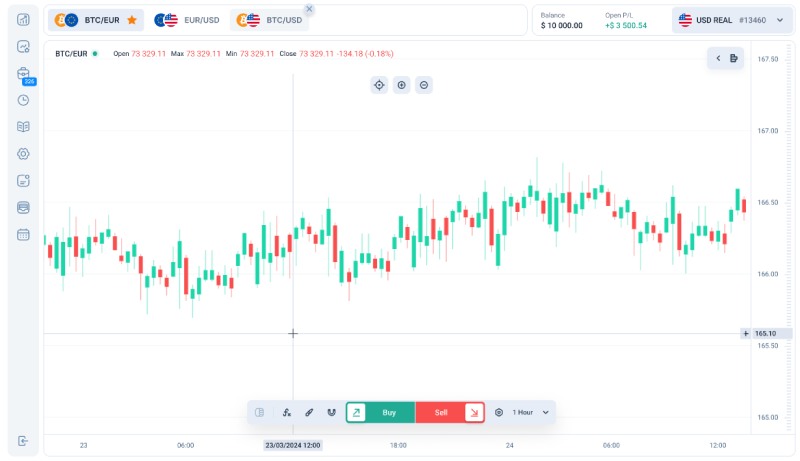800x461 pixels.
Task: Expand the USD REAL account dropdown
Action: coord(780,20)
